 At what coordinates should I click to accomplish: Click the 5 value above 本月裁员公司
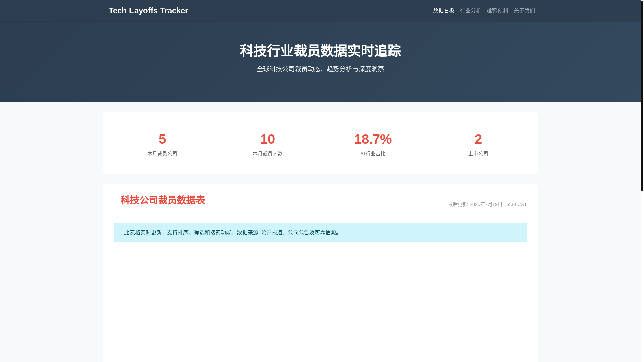click(162, 139)
